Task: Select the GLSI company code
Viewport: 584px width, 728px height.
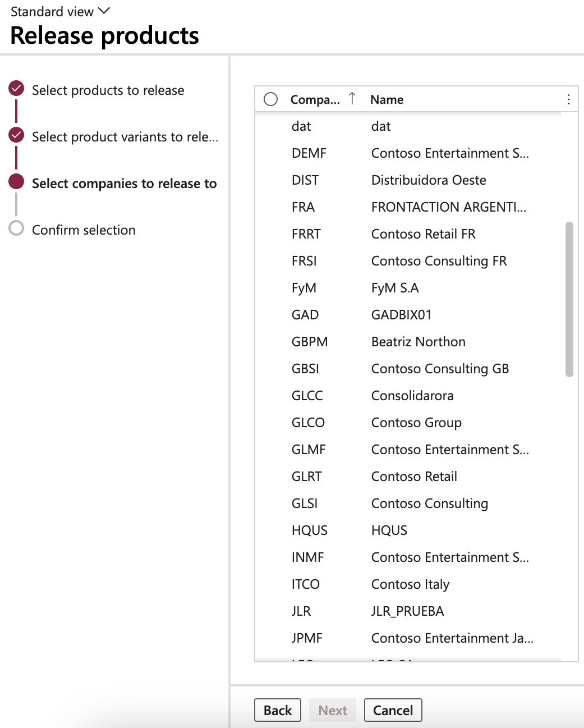Action: 305,503
